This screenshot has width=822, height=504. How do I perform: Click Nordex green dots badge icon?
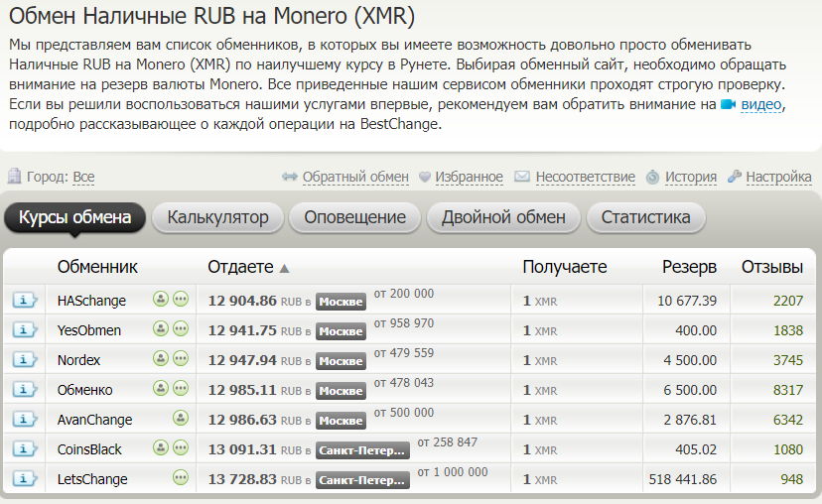pos(181,359)
